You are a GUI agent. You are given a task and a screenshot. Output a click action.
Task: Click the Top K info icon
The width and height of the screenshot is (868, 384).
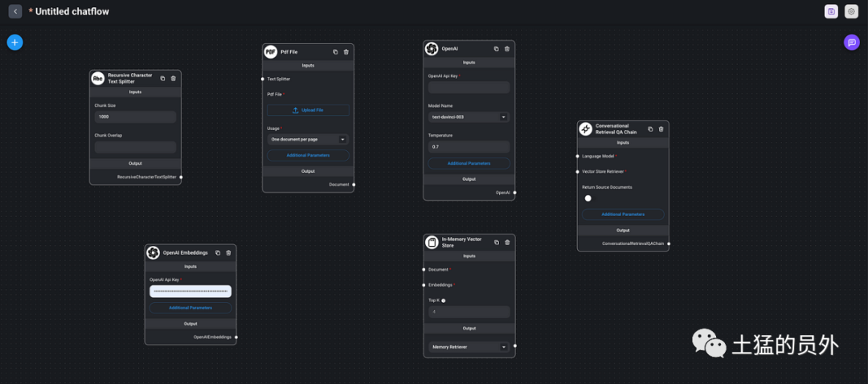(x=444, y=301)
